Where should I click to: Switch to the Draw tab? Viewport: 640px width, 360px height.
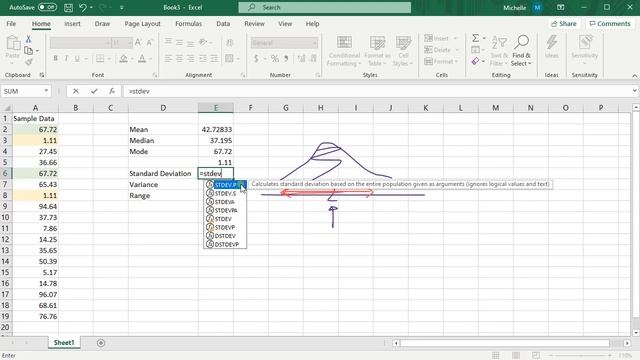(102, 24)
